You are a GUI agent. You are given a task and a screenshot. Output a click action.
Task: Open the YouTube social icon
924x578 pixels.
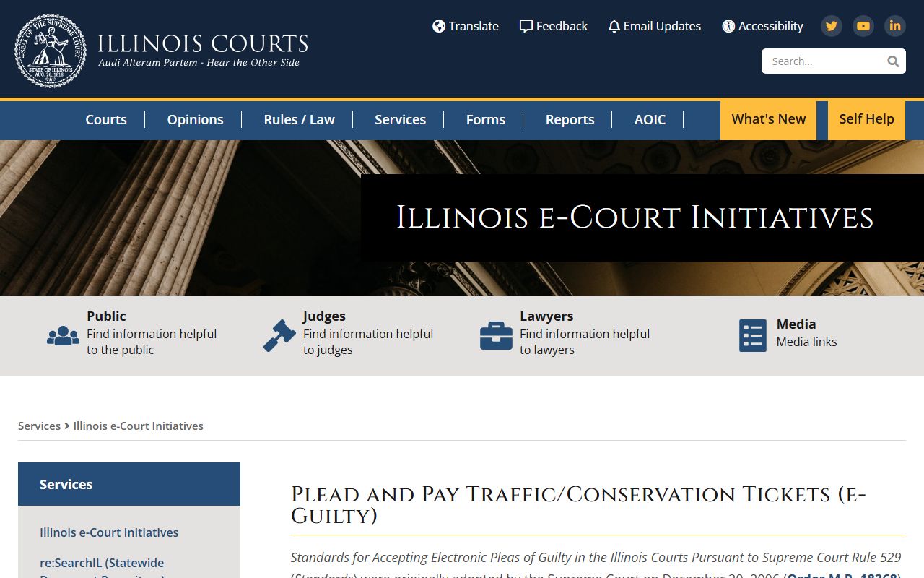(863, 26)
